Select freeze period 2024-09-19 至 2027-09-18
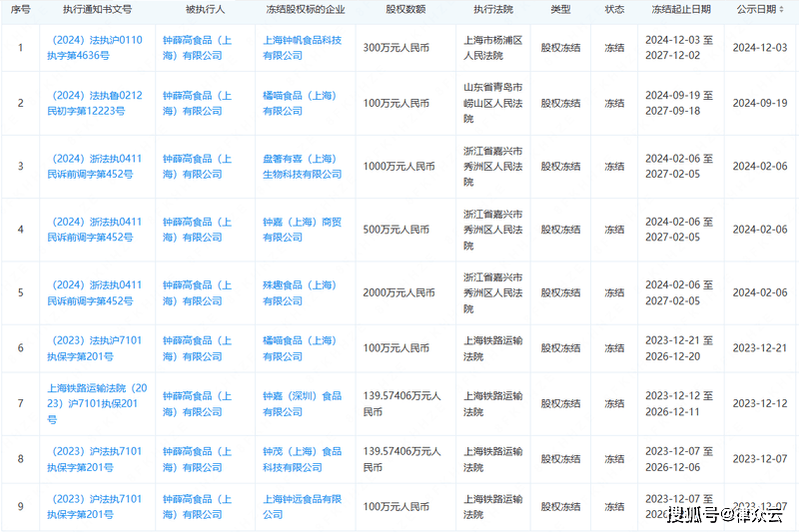The width and height of the screenshot is (799, 532). coord(679,104)
